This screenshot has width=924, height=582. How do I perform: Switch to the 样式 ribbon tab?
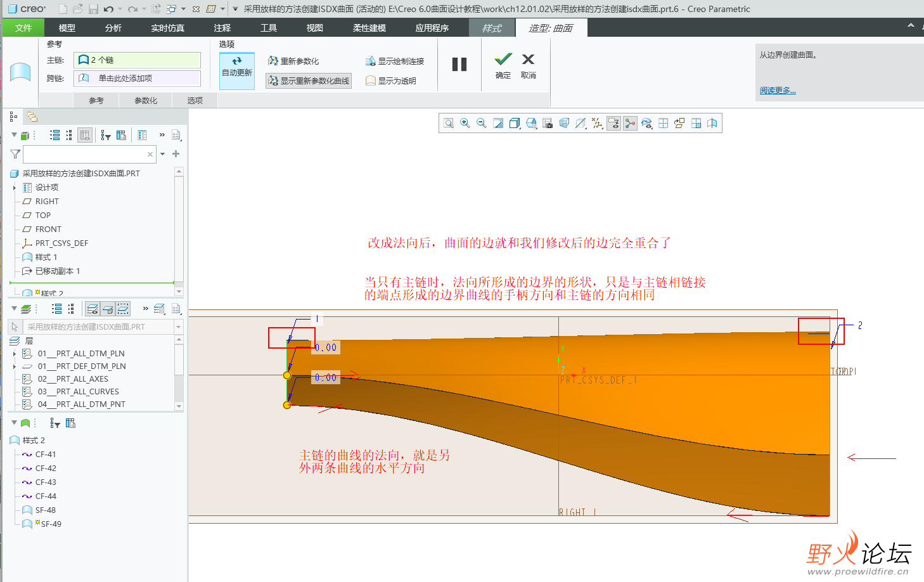(x=492, y=28)
